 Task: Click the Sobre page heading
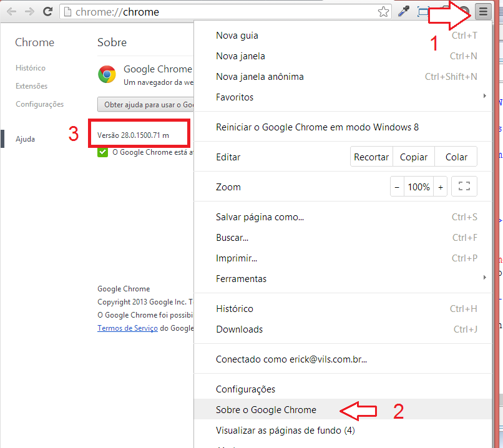(112, 42)
